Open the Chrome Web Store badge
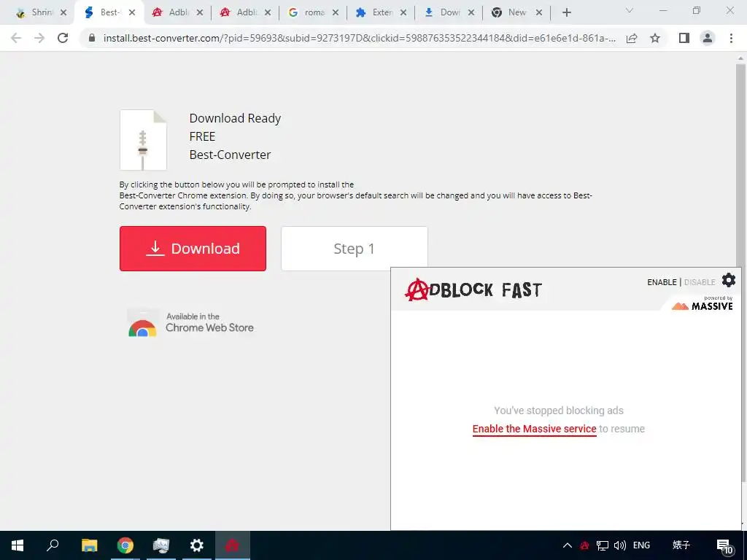This screenshot has height=560, width=747. (x=190, y=322)
